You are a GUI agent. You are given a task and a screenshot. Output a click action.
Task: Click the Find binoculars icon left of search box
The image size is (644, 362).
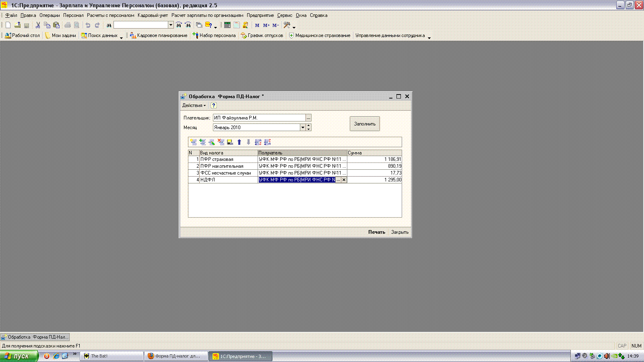point(109,25)
